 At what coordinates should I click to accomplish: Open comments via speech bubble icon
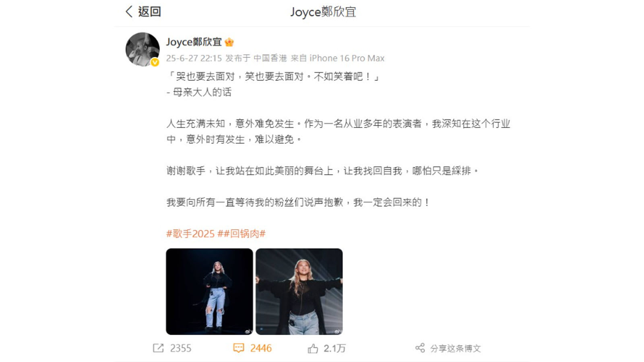[239, 348]
